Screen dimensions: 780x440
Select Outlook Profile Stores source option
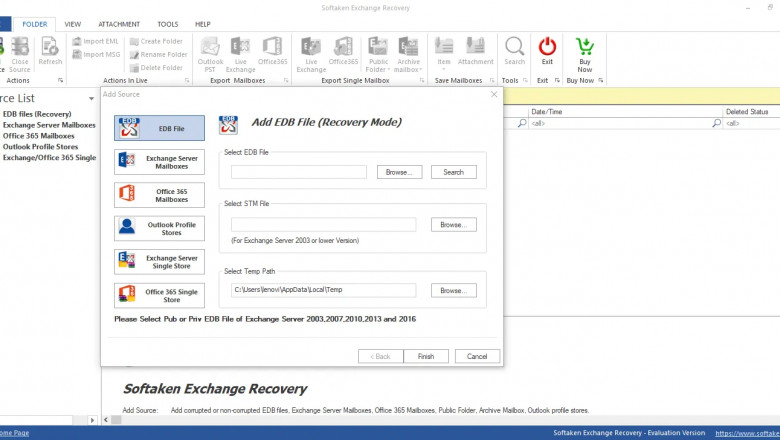pyautogui.click(x=159, y=229)
